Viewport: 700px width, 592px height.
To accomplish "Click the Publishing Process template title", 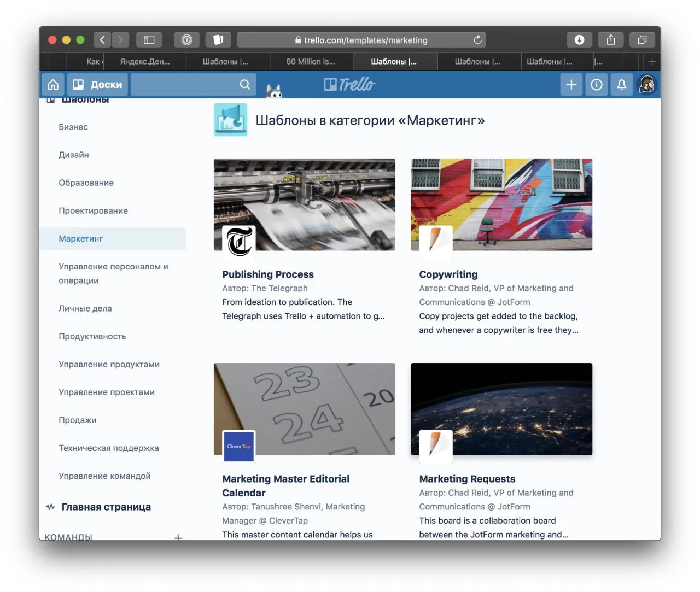I will pyautogui.click(x=268, y=274).
